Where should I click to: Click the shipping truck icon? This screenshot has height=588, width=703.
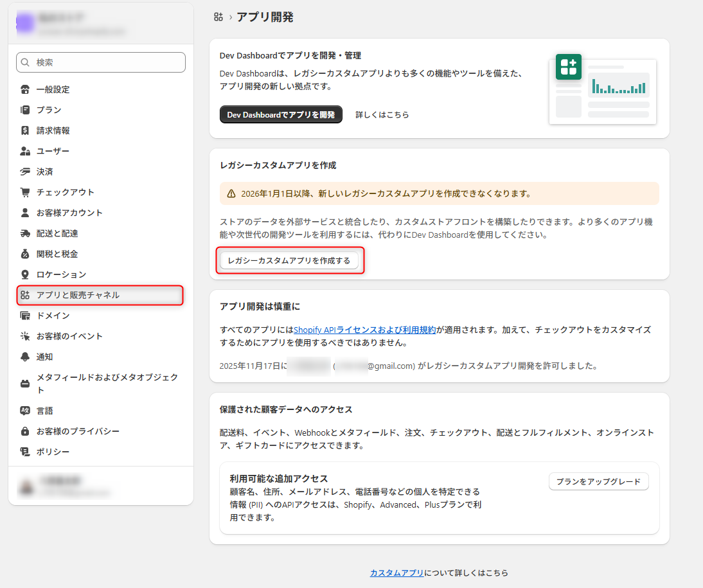coord(25,233)
